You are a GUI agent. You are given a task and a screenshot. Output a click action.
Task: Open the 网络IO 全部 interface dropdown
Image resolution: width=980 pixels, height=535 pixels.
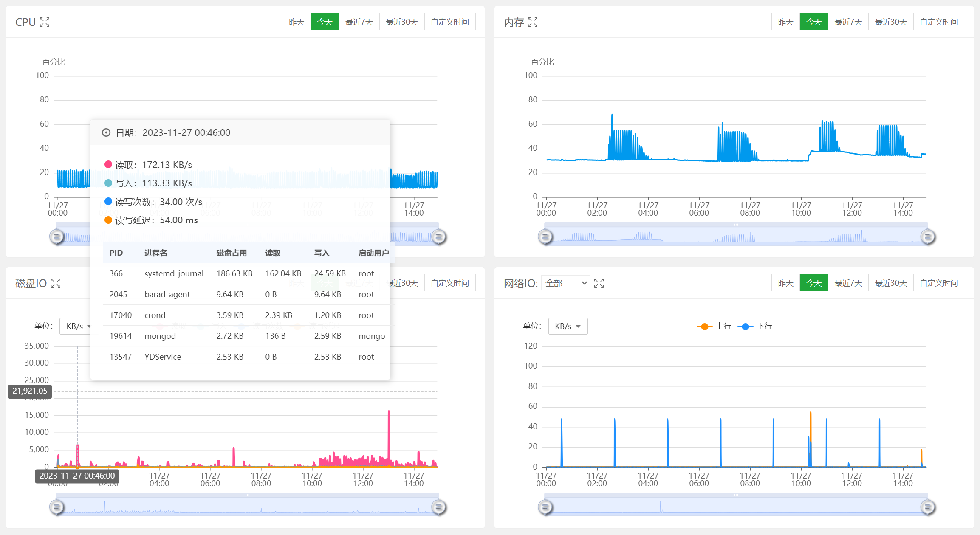tap(566, 283)
